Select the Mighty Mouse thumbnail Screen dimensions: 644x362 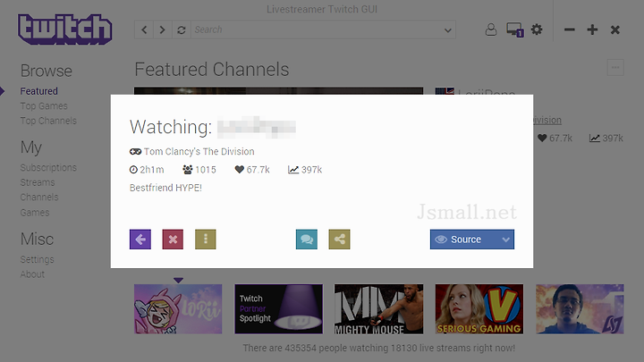pos(378,309)
